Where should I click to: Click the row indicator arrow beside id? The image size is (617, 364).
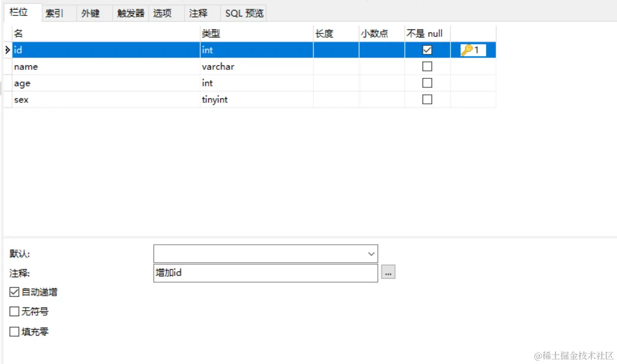[7, 50]
